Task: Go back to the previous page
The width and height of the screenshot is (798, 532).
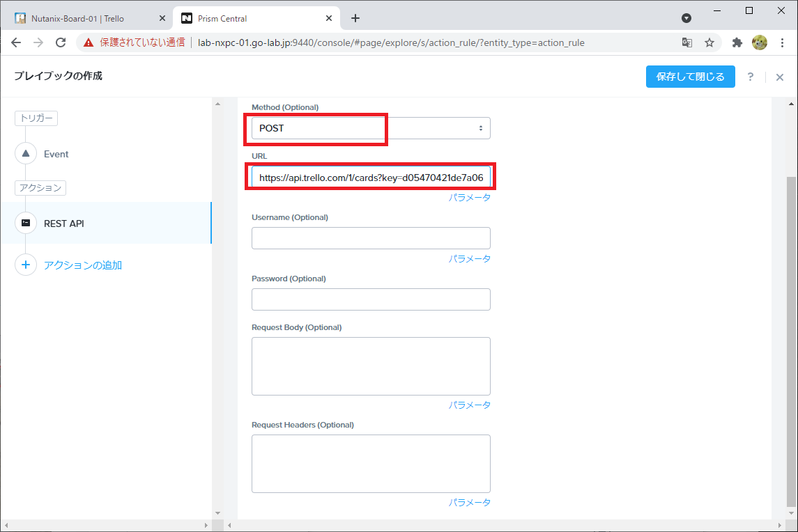Action: coord(16,42)
